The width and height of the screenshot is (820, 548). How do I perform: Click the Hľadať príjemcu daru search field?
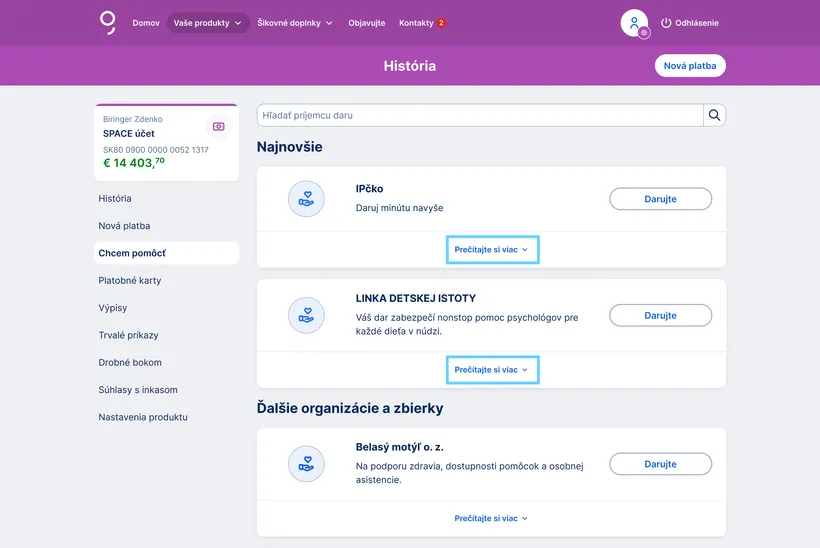[480, 115]
